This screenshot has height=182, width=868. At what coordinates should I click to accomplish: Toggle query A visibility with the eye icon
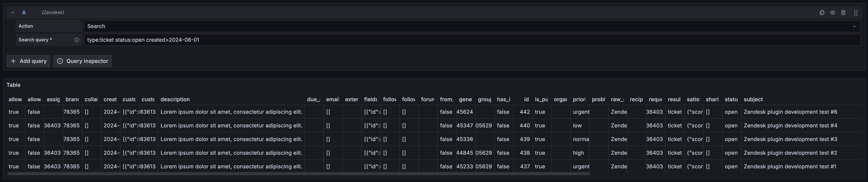click(833, 13)
